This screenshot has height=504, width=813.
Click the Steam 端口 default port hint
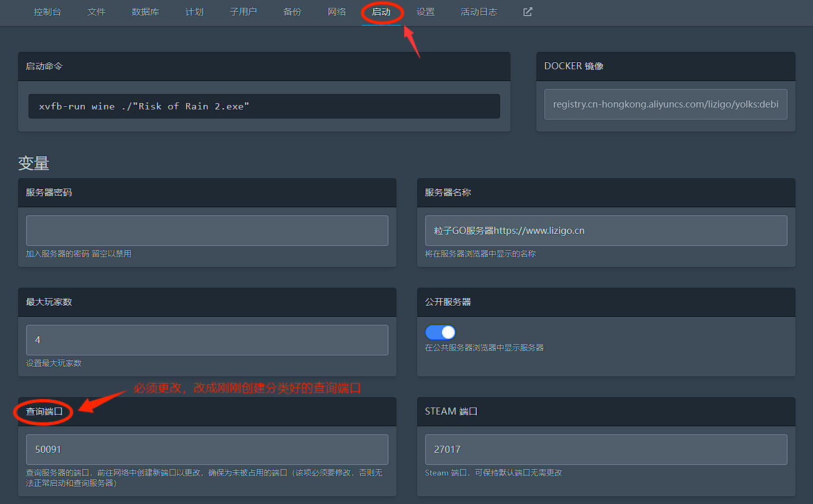pos(493,473)
